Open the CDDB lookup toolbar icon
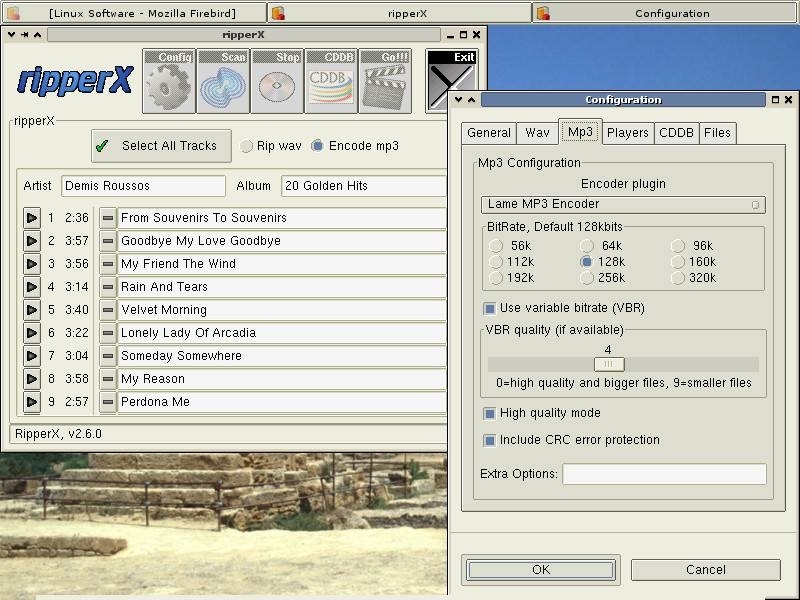This screenshot has height=600, width=800. tap(331, 81)
